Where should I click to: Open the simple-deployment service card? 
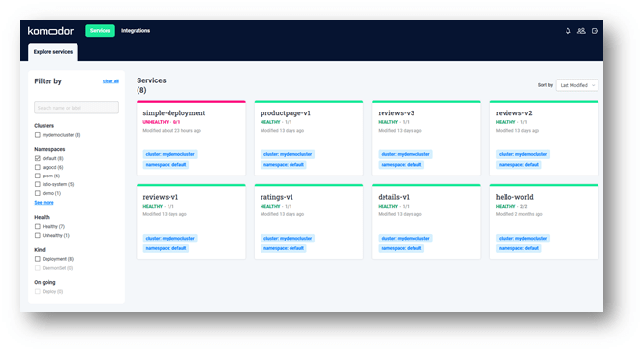tap(191, 139)
